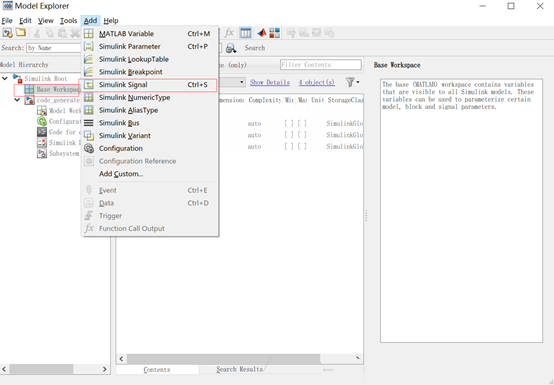Viewport: 554px width, 385px height.
Task: Click the MATLAB logo toolbar icon
Action: (262, 33)
